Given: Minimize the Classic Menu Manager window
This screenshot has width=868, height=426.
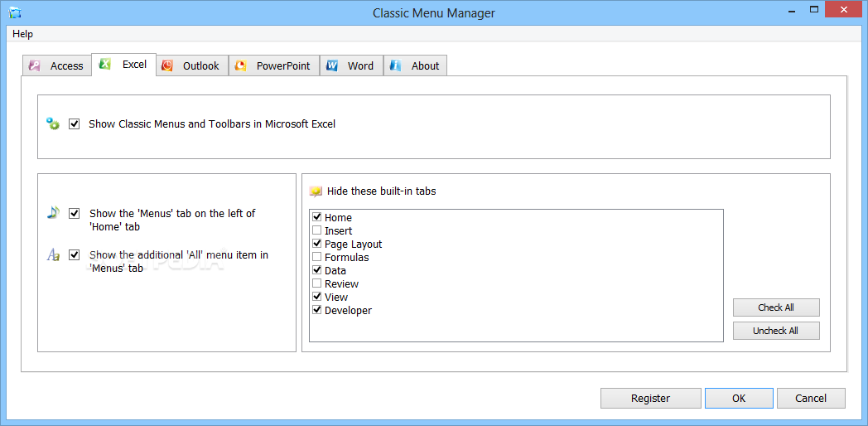Looking at the screenshot, I should [793, 10].
